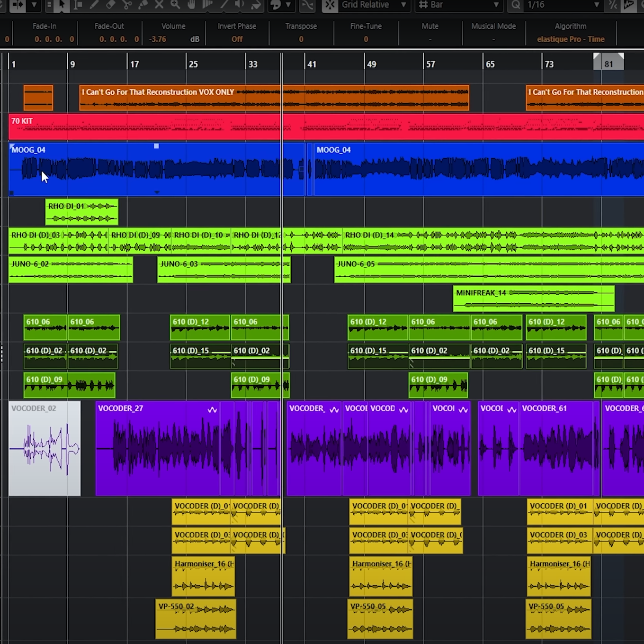
Task: Click the Fade-Out value field
Action: (119, 39)
